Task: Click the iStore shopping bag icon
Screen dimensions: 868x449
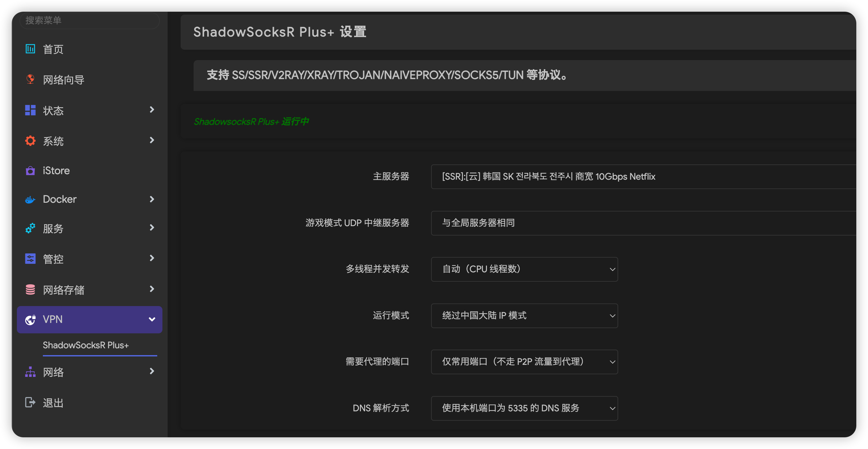Action: [x=30, y=171]
